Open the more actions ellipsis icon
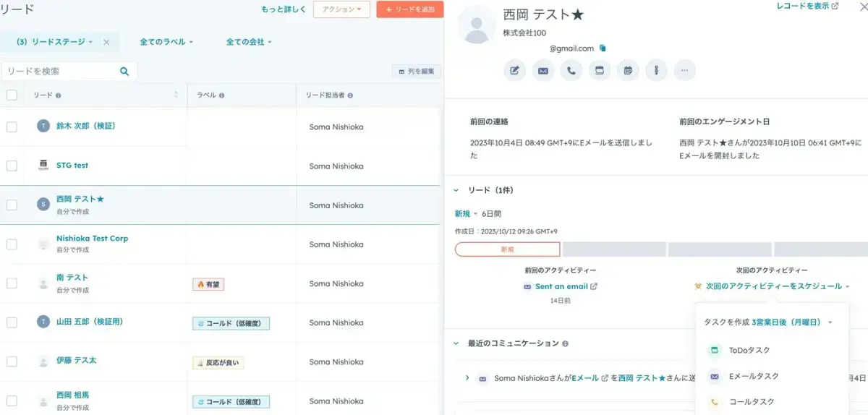The height and width of the screenshot is (415, 868). tap(684, 70)
